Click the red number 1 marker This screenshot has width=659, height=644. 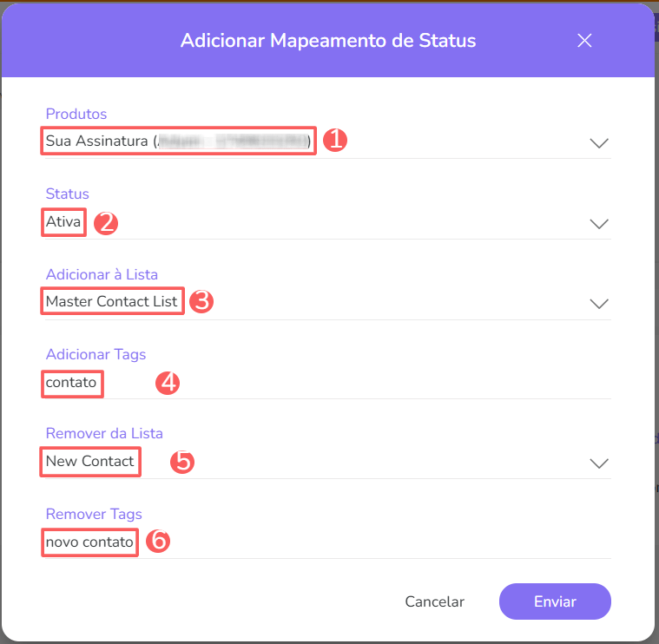click(x=335, y=141)
